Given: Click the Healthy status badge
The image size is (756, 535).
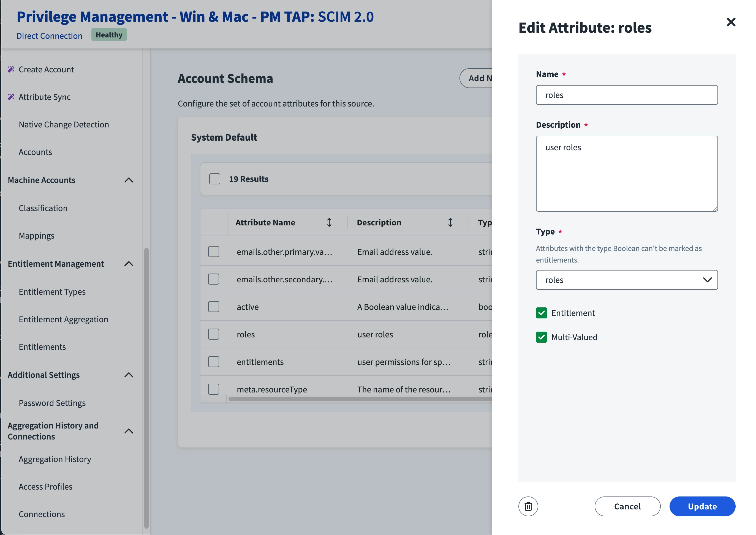Looking at the screenshot, I should pyautogui.click(x=109, y=35).
